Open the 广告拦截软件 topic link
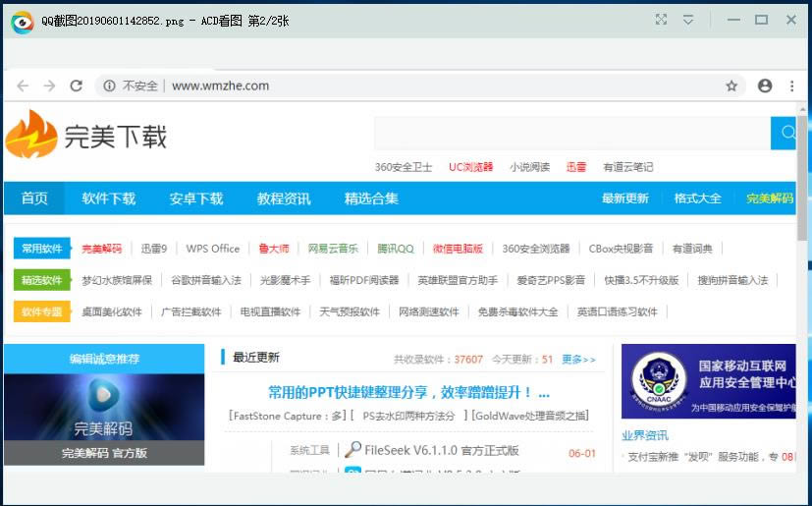 pos(191,311)
